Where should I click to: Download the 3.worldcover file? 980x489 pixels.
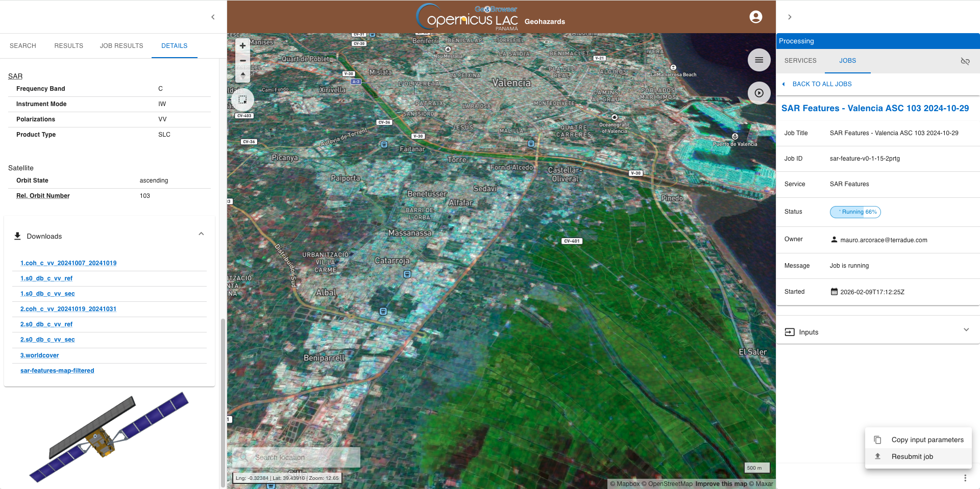point(40,355)
